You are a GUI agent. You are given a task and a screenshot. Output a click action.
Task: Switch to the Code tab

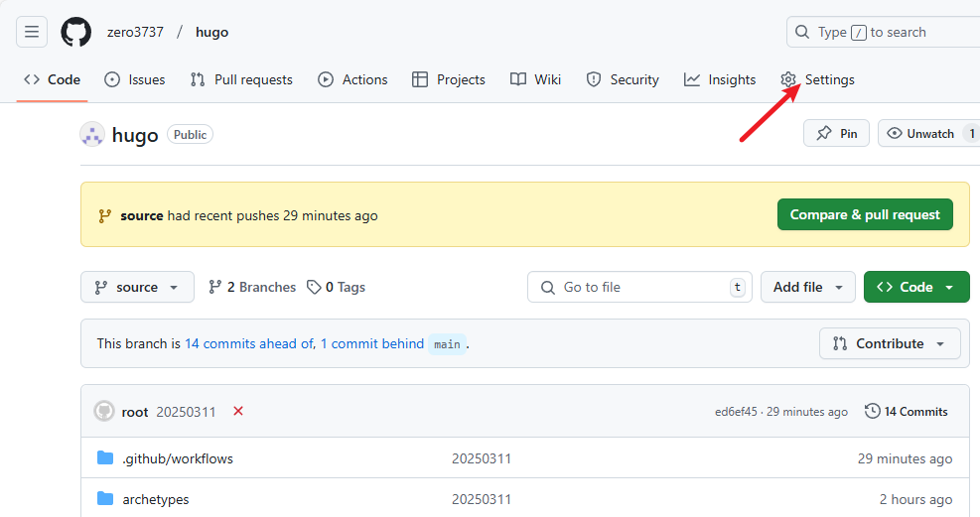click(52, 80)
